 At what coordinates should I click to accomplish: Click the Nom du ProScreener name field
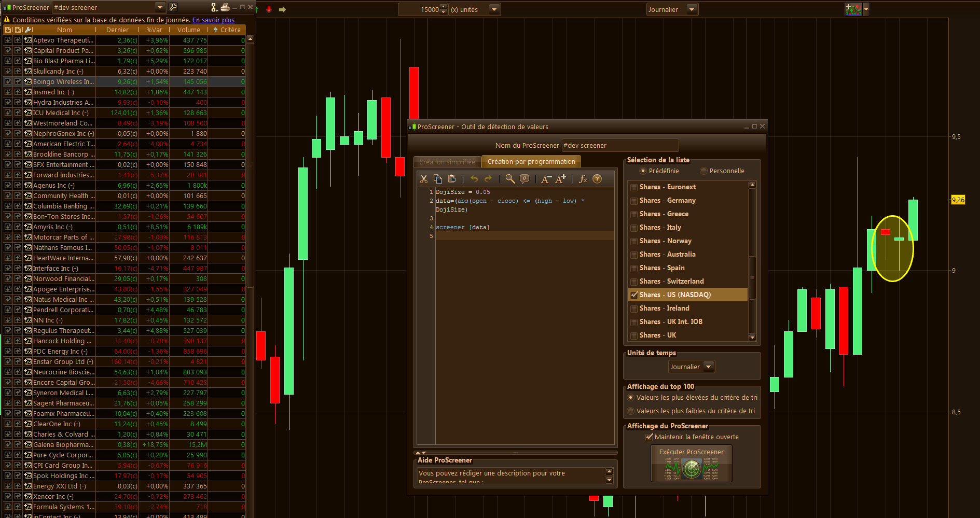pyautogui.click(x=620, y=145)
